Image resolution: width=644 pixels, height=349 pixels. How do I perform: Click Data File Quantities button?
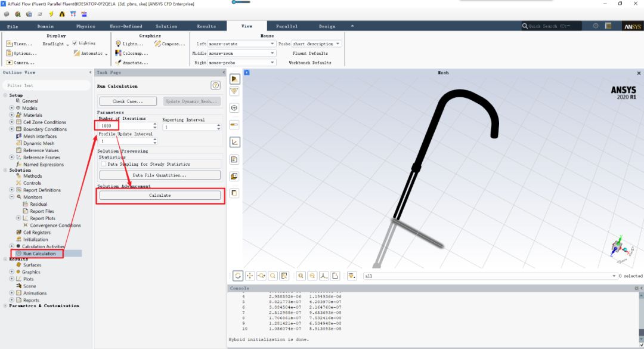[x=160, y=175]
